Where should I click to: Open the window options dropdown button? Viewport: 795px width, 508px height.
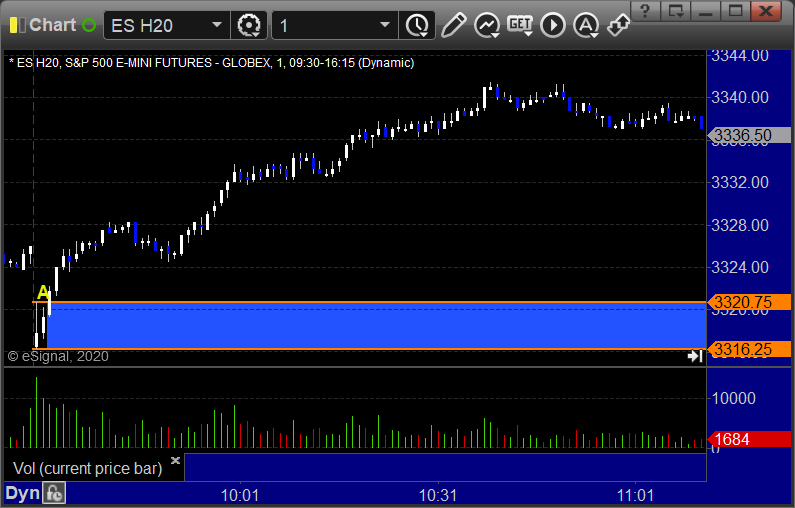tap(676, 11)
